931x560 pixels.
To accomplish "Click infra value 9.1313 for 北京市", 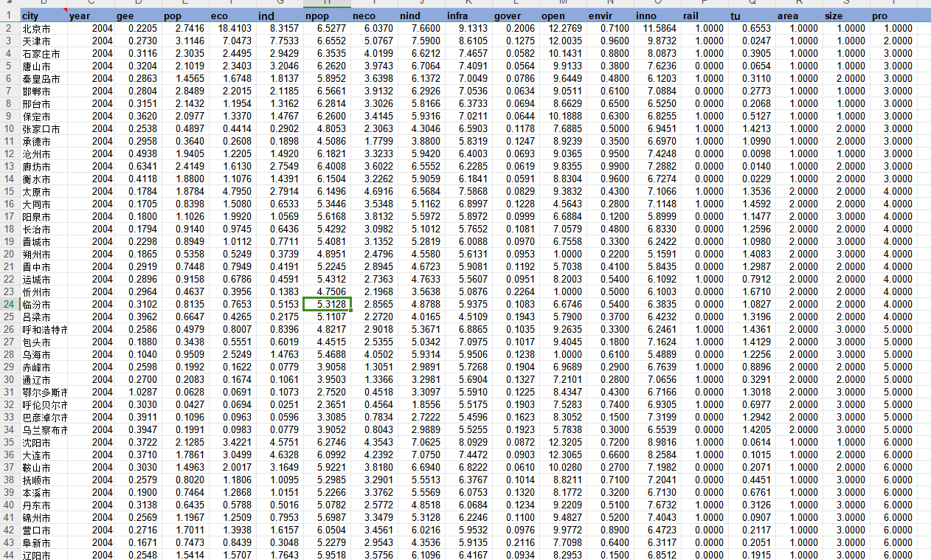I will pos(468,29).
